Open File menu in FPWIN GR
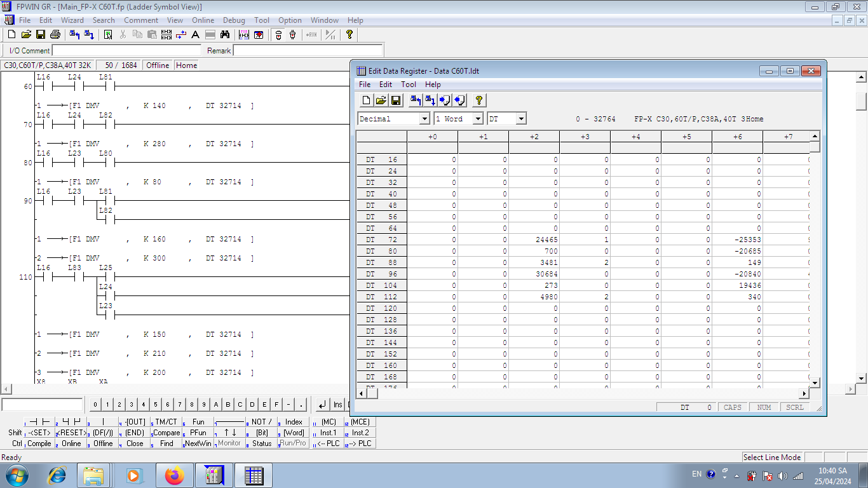This screenshot has width=868, height=488. tap(25, 20)
